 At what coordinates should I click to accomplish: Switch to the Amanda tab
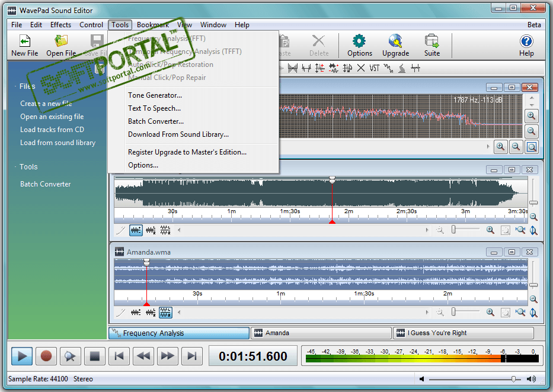tap(321, 333)
